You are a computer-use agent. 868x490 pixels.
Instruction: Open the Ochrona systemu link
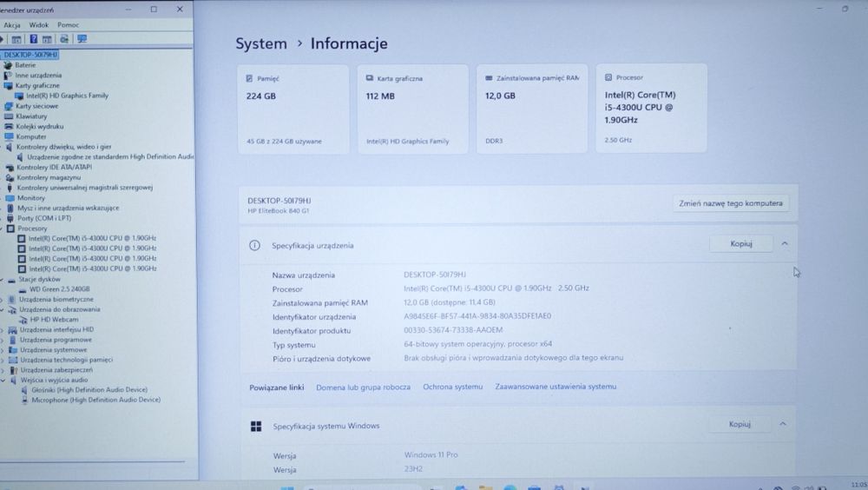coord(453,387)
